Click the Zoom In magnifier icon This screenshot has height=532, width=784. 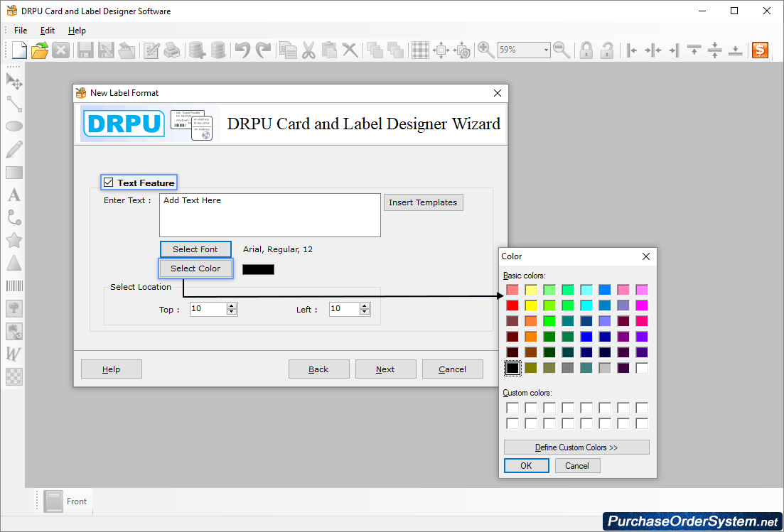[485, 50]
